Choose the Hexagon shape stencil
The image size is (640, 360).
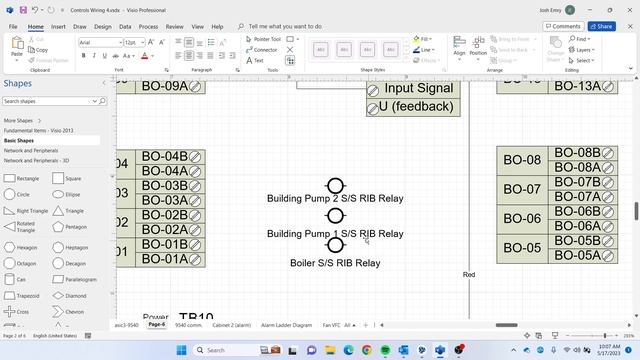(x=20, y=247)
